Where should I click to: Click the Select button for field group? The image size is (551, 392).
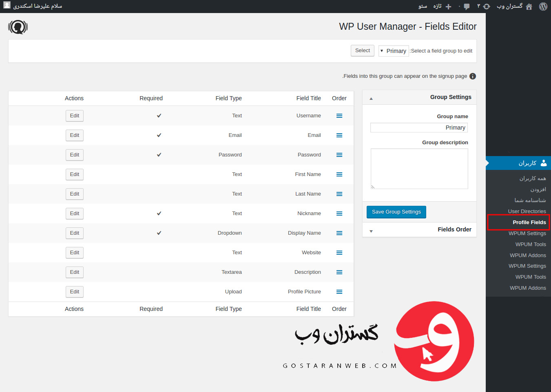[x=363, y=51]
